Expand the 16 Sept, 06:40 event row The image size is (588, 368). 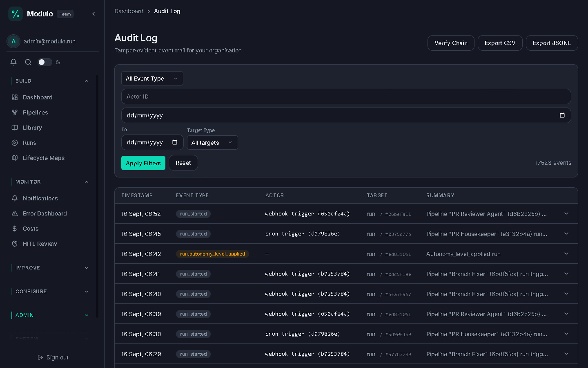[566, 294]
